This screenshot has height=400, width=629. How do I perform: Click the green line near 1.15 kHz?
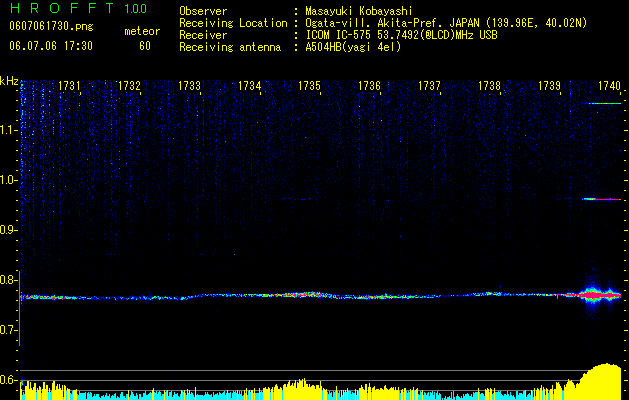tap(605, 104)
